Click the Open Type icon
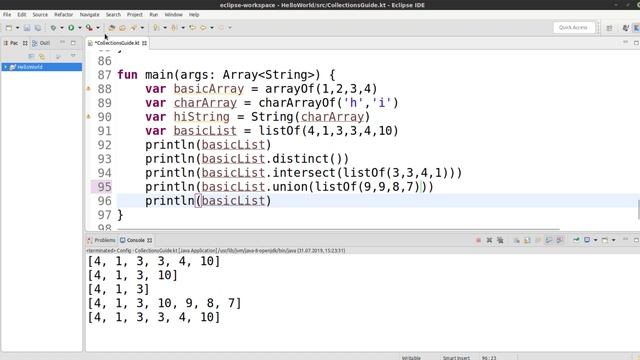Screen dimensions: 640x360 [122, 28]
